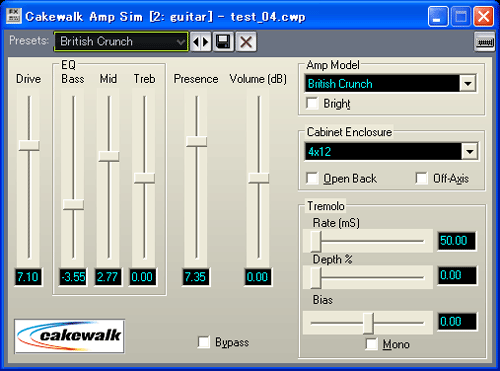Click the Drive value field 7.10
Viewport: 500px width, 371px height.
[x=28, y=277]
